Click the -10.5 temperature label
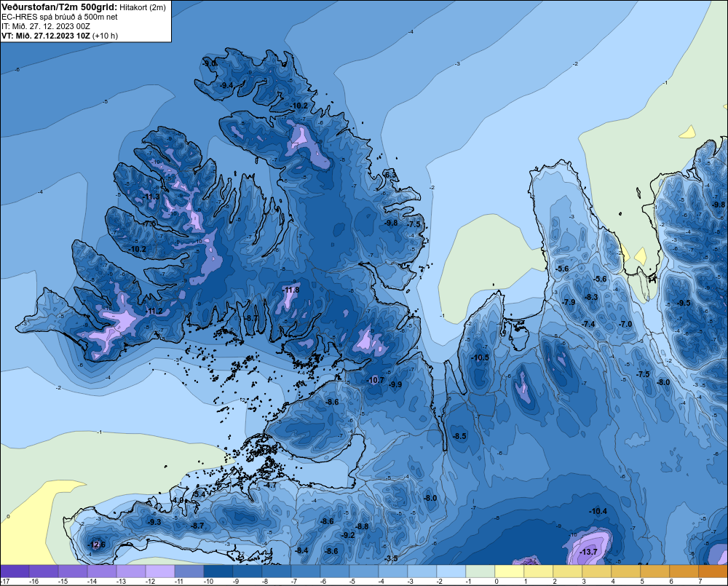Screen dimensions: 728x586 (x=480, y=357)
